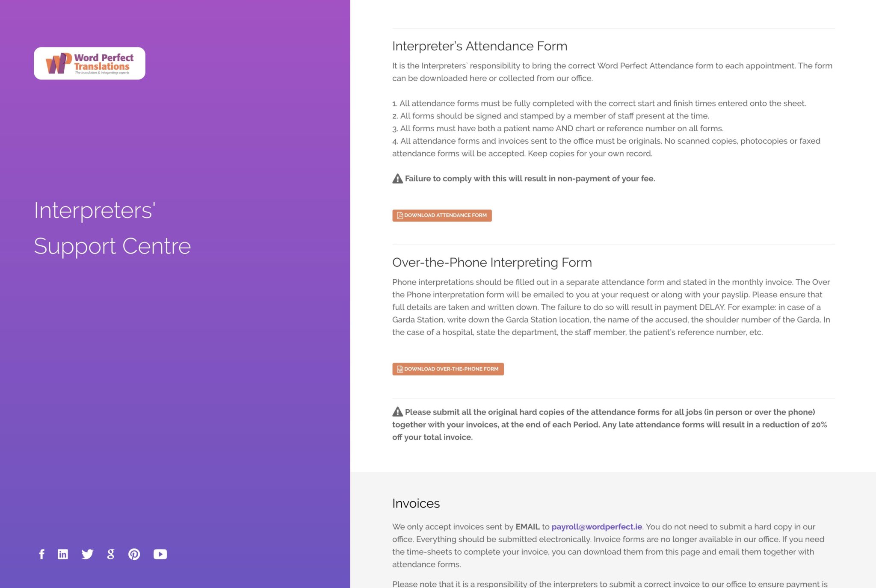The image size is (876, 588).
Task: Click the Google Plus social media icon
Action: pos(111,554)
